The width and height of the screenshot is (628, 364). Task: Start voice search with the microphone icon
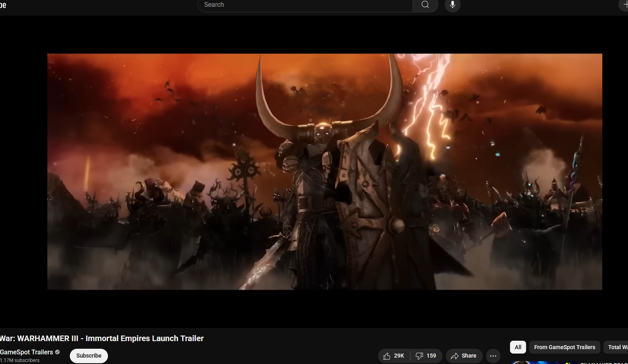[452, 5]
